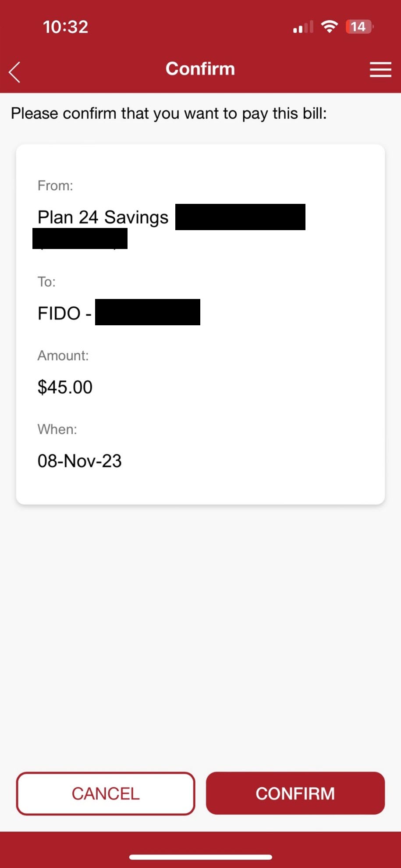
Task: Tap the battery indicator showing 14
Action: pos(358,26)
